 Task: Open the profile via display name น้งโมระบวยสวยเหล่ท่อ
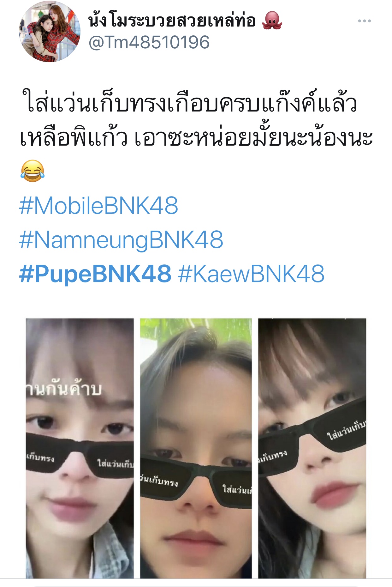[172, 21]
